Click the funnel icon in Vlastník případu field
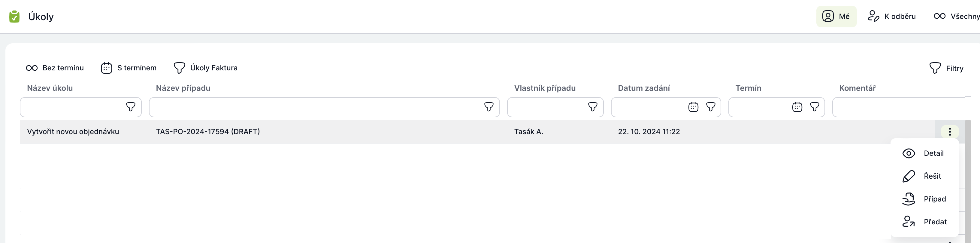Screen dimensions: 980x243 (592, 107)
